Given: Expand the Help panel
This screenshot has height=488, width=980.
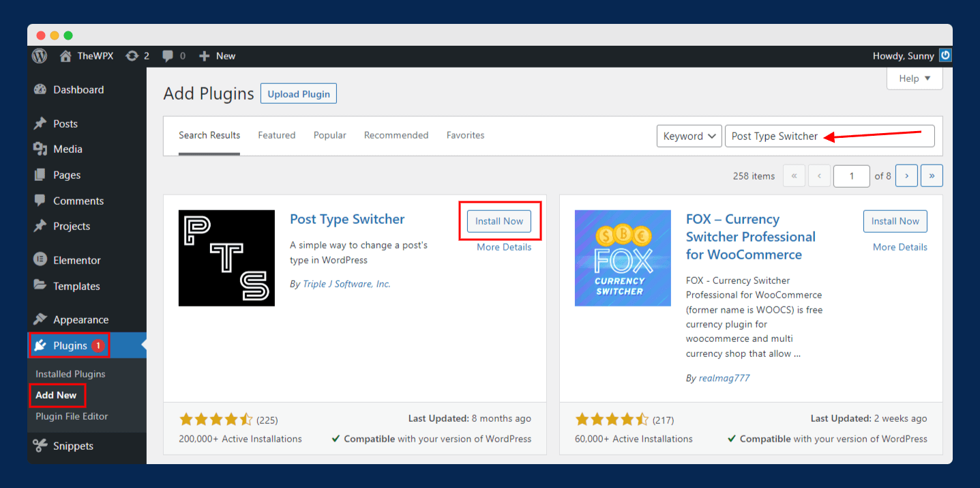Looking at the screenshot, I should tap(914, 78).
